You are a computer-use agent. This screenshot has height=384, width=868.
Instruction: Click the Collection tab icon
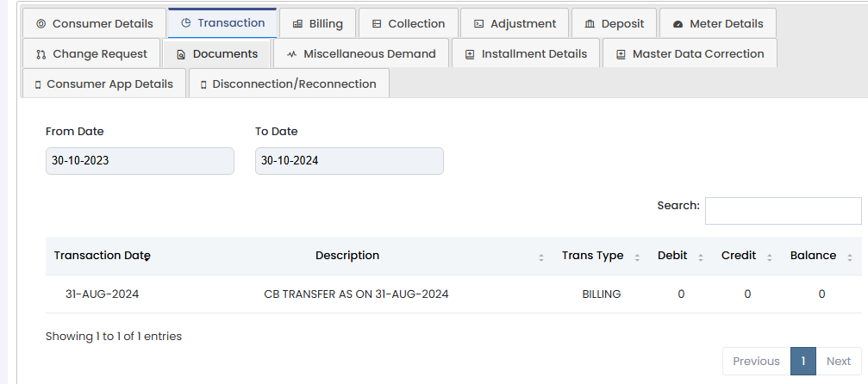click(377, 24)
